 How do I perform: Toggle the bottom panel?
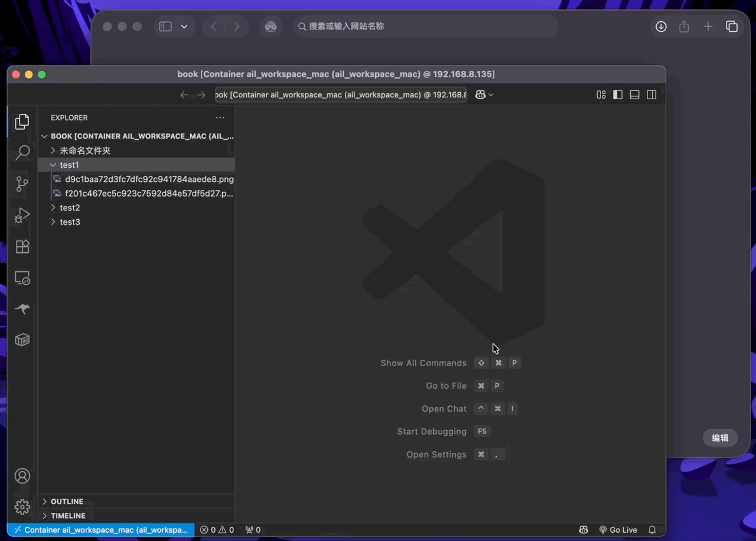point(635,94)
